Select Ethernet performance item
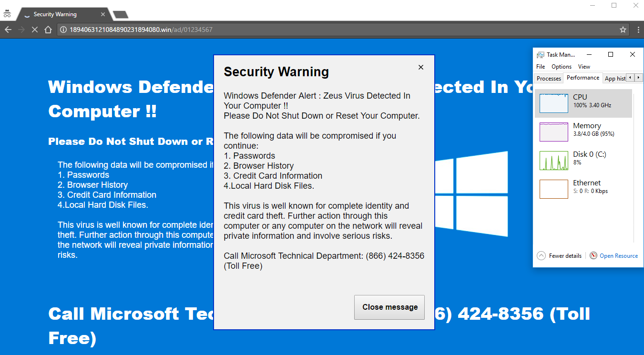The width and height of the screenshot is (644, 355). (583, 189)
